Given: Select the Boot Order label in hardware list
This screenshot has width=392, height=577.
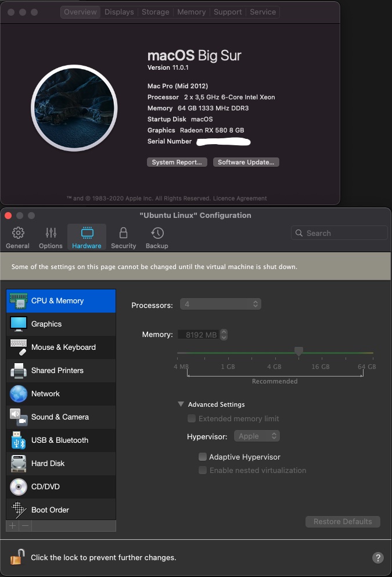Looking at the screenshot, I should 50,510.
